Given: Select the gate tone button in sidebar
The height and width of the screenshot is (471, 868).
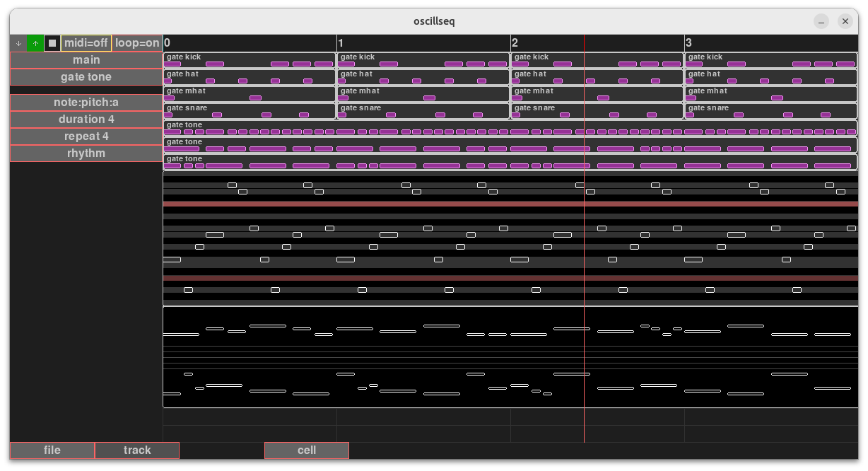Looking at the screenshot, I should [86, 77].
